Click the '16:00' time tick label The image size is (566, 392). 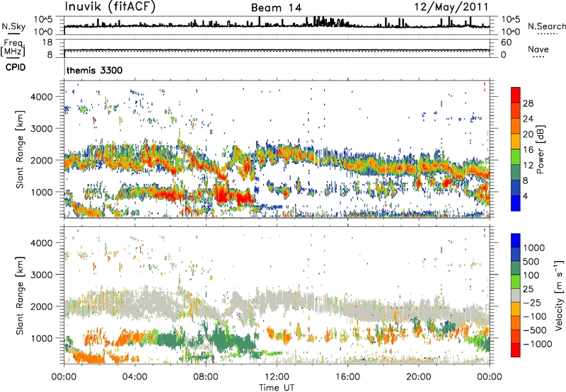pyautogui.click(x=347, y=377)
